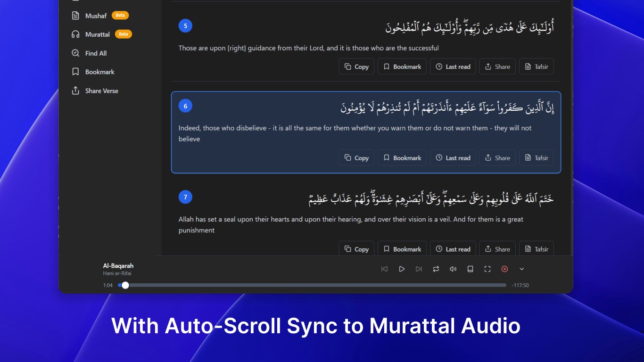The width and height of the screenshot is (644, 362).
Task: Close the audio player with the red X
Action: pos(504,269)
